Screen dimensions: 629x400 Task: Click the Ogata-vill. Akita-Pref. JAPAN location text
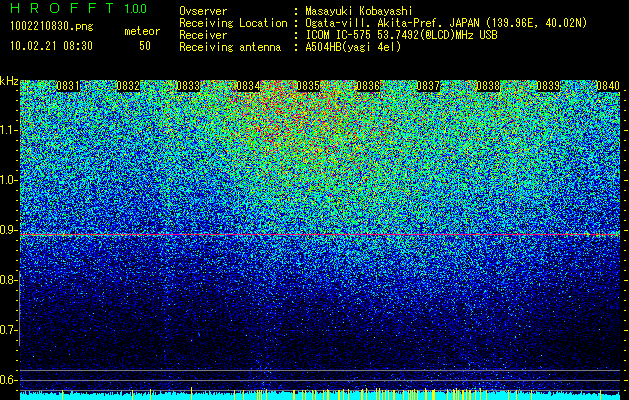446,23
